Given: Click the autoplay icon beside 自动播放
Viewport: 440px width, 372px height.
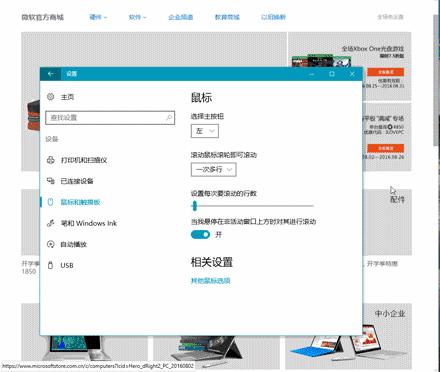Looking at the screenshot, I should [x=50, y=244].
